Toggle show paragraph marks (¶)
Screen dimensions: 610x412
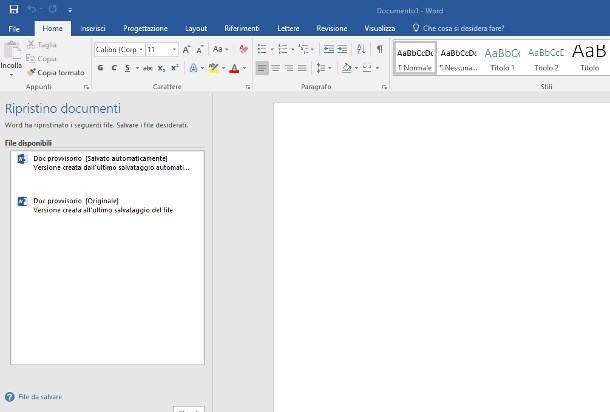380,49
